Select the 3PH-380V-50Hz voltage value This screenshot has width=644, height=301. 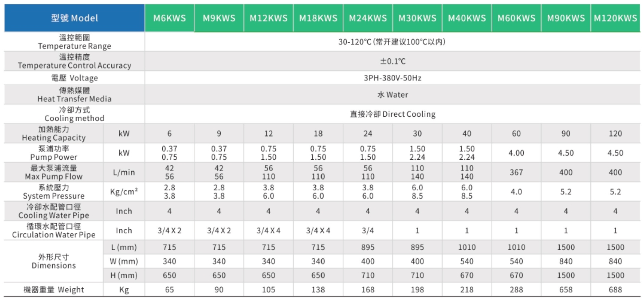click(392, 78)
